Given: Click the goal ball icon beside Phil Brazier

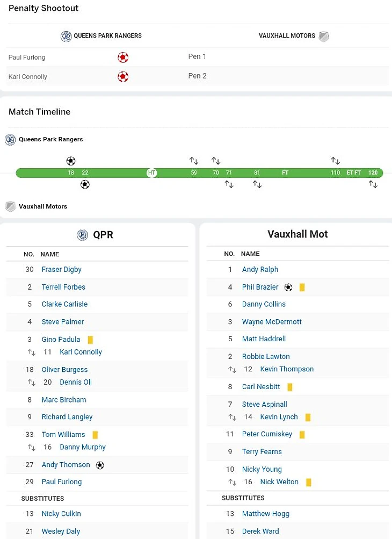Looking at the screenshot, I should point(288,288).
